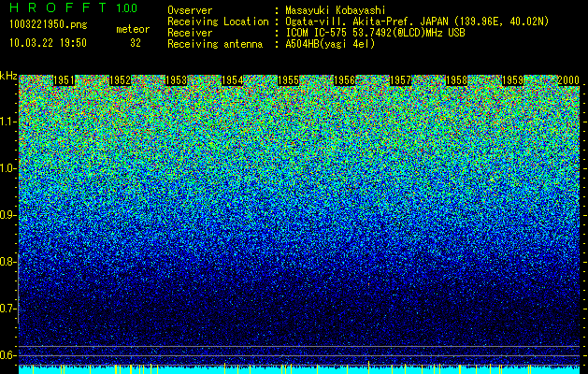Click the A504HB(yagi 4el) antenna text
The height and width of the screenshot is (374, 588).
click(x=330, y=44)
